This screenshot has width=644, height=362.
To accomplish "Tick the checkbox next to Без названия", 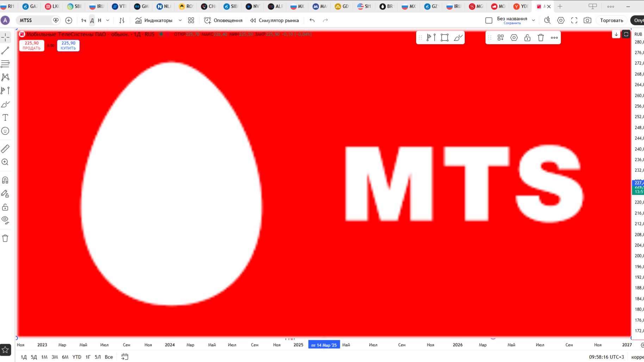I will coord(489,20).
